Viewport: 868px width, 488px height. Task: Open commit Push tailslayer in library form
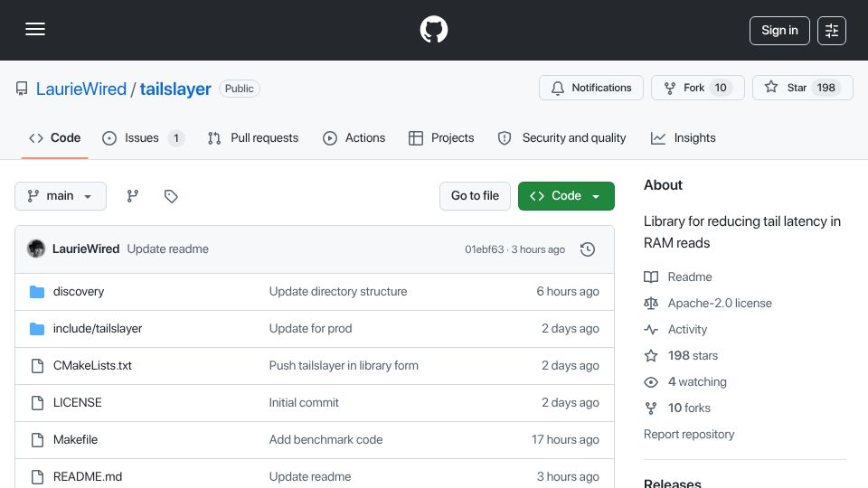click(x=344, y=366)
